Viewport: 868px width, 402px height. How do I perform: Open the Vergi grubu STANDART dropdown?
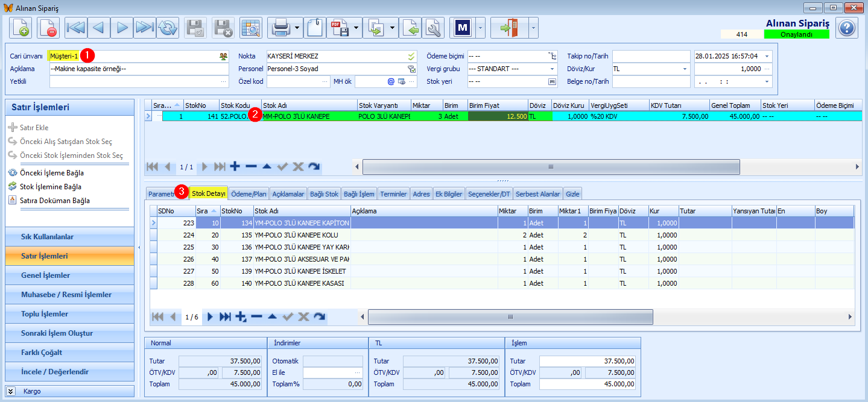(551, 69)
